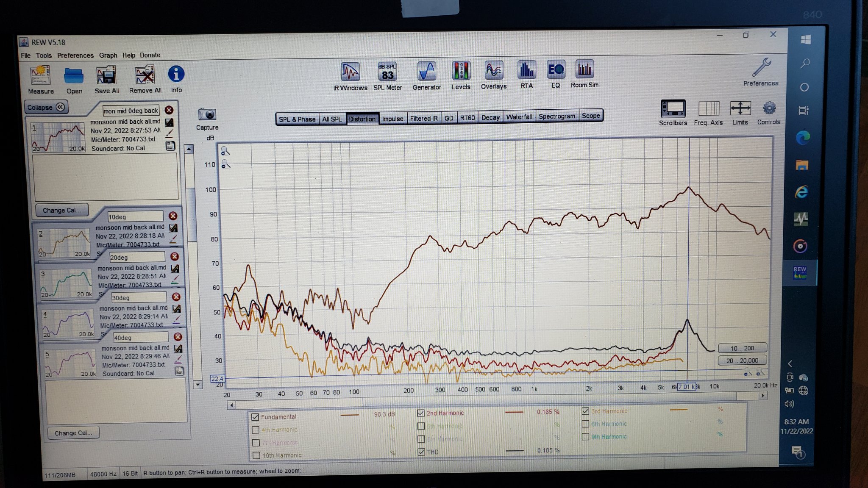Screen dimensions: 868x488
Task: Switch to Impulse tab
Action: (x=392, y=119)
